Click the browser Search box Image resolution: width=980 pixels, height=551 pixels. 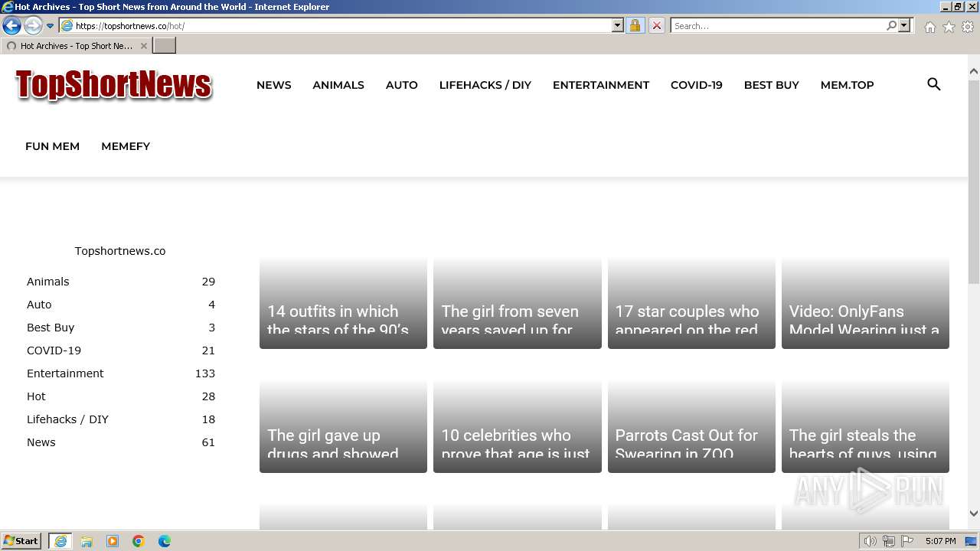777,25
